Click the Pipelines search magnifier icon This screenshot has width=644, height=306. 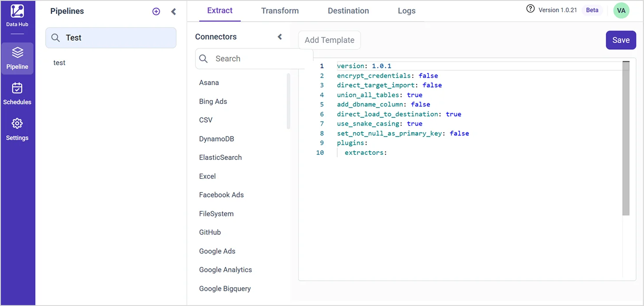(x=56, y=38)
